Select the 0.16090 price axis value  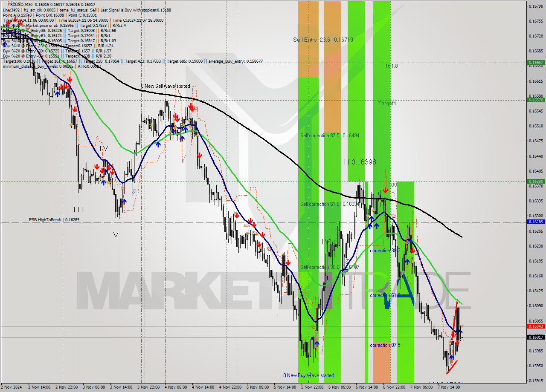coord(536,306)
